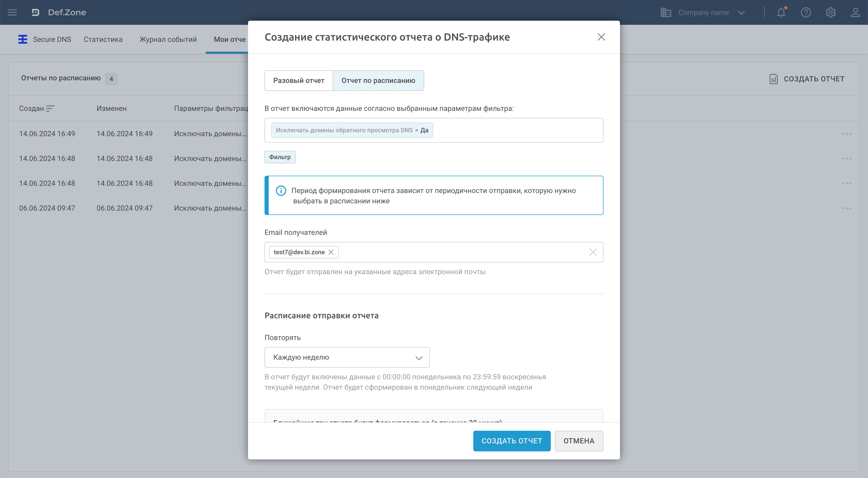
Task: Switch to the "Статистика" tab
Action: (x=103, y=40)
